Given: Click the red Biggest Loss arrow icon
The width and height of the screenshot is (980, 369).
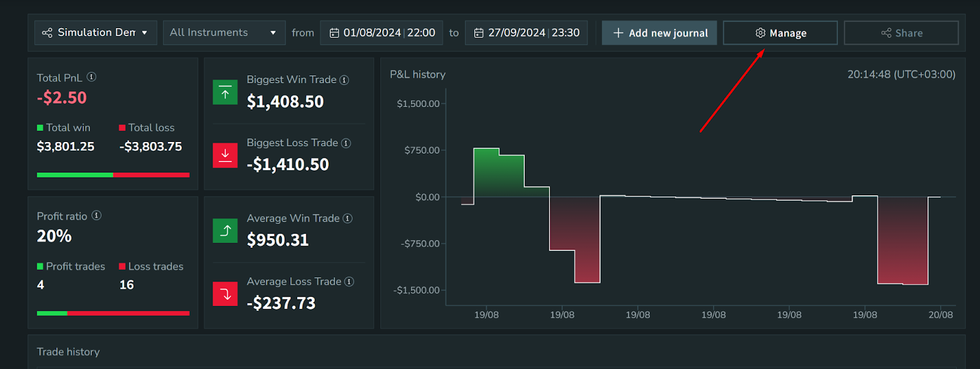Looking at the screenshot, I should [x=225, y=155].
